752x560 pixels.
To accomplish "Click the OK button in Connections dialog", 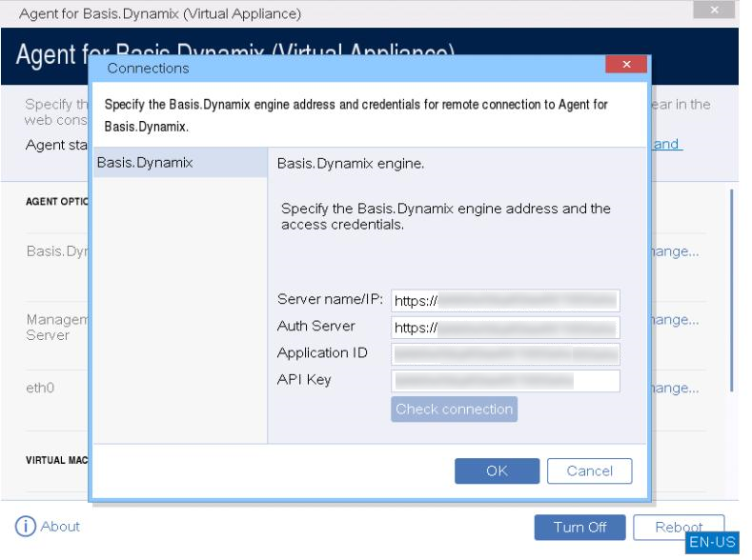I will pyautogui.click(x=497, y=470).
